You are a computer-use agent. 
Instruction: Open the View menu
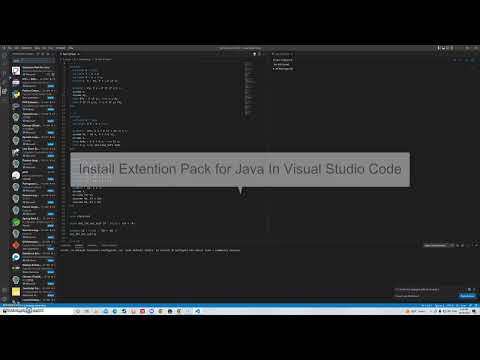pos(37,48)
